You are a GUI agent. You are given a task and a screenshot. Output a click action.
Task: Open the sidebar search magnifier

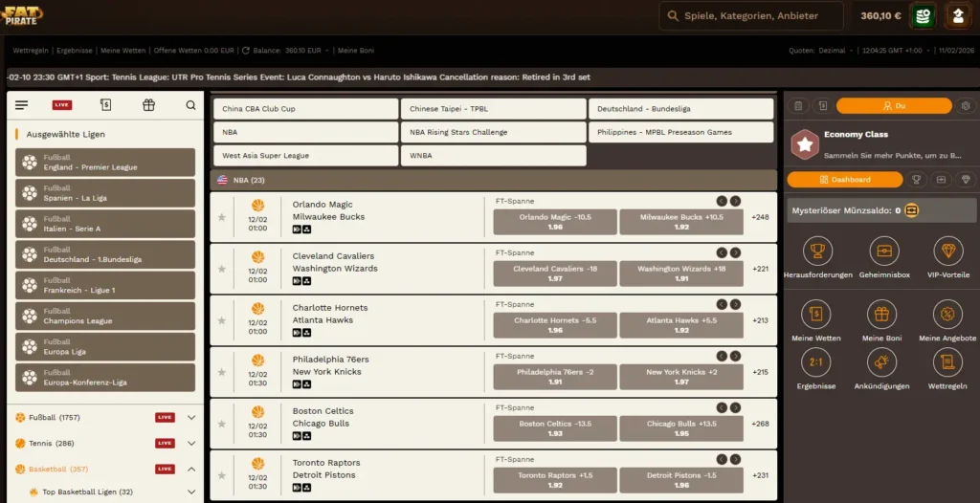point(190,105)
